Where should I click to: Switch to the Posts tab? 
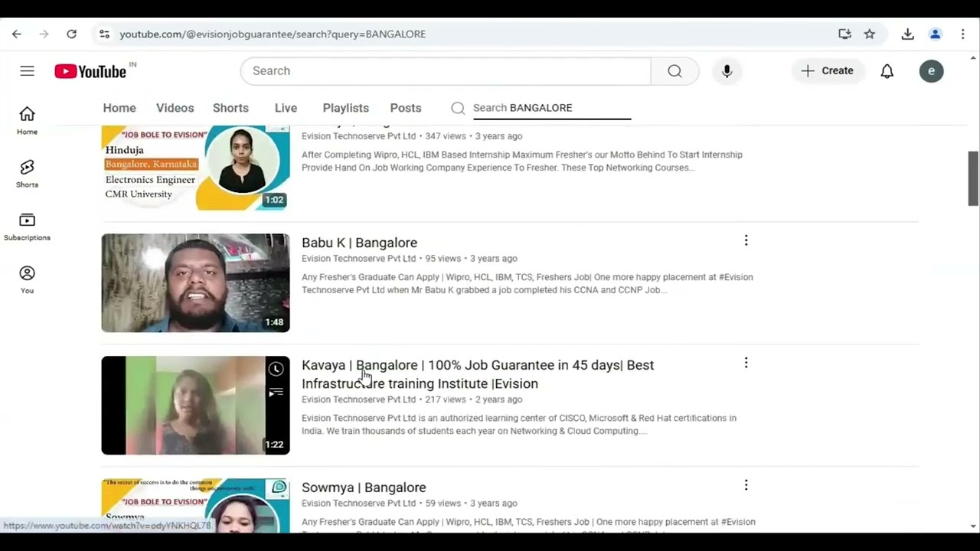tap(406, 108)
